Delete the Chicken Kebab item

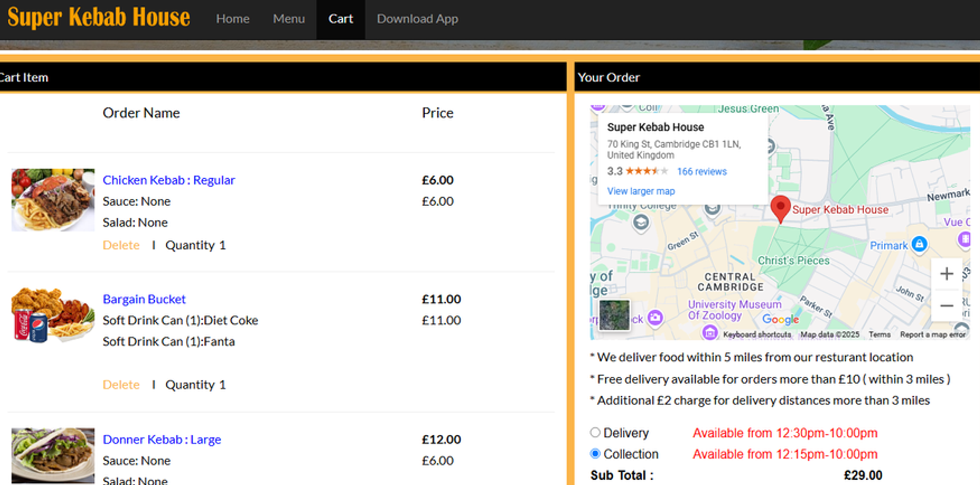tap(121, 245)
